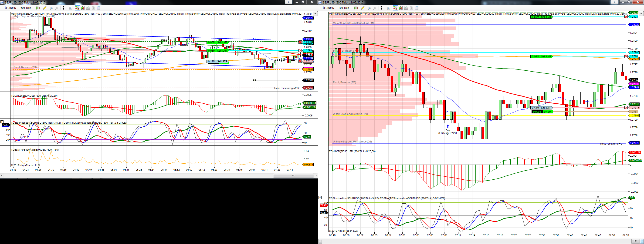Expand the chart style arrow in 200 Tick window
Viewport: 644px width, 244px height.
click(359, 8)
